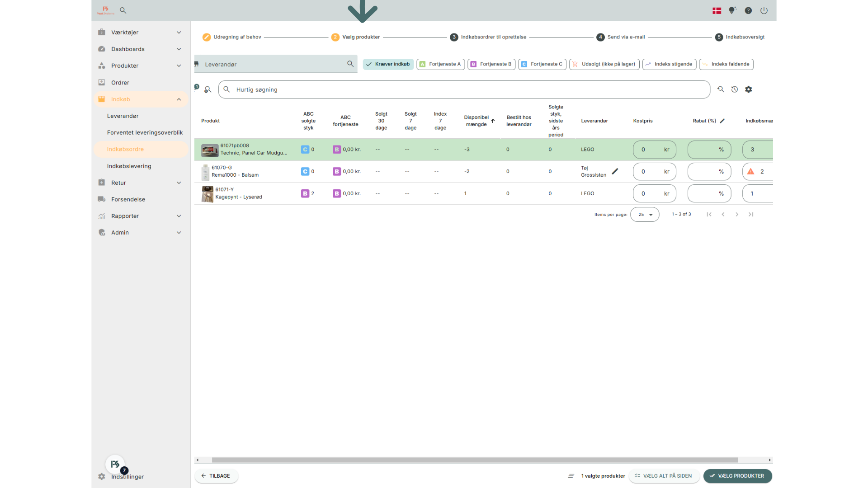Screen dimensions: 868x488
Task: Open Indstillinger gear in sidebar
Action: [x=102, y=477]
